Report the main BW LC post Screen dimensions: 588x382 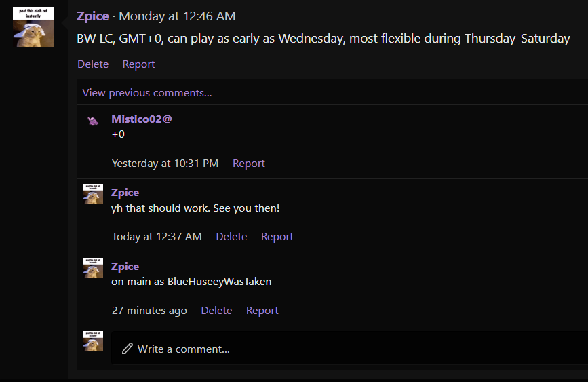point(138,64)
